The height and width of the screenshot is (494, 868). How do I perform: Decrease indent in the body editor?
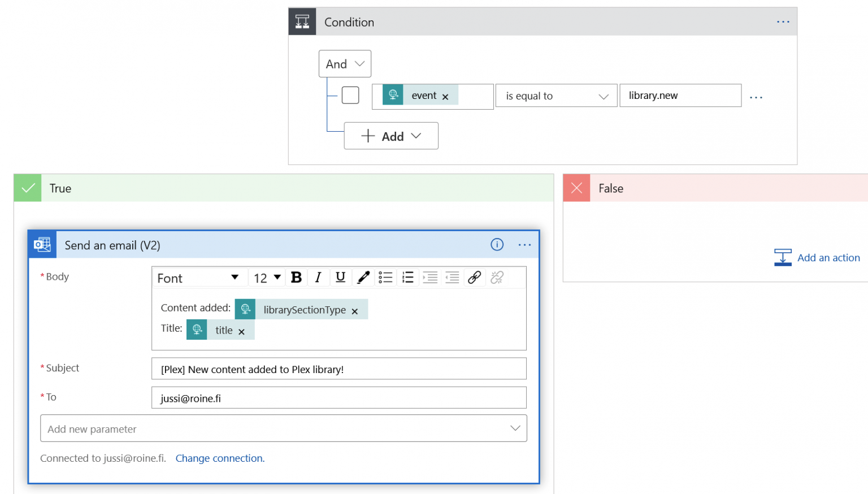coord(452,277)
